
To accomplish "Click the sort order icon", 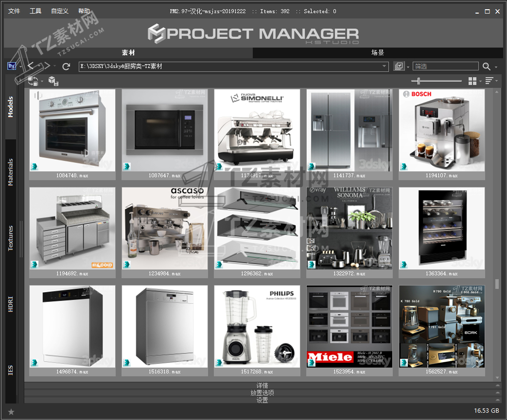I will pyautogui.click(x=489, y=81).
